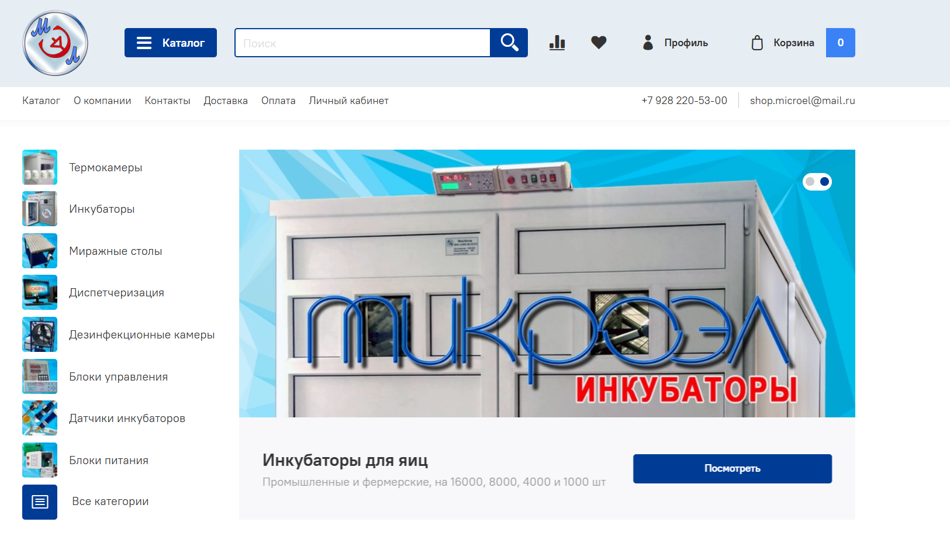Click the Диспетчеризация monitor thumbnail
Image resolution: width=950 pixels, height=560 pixels.
click(40, 292)
